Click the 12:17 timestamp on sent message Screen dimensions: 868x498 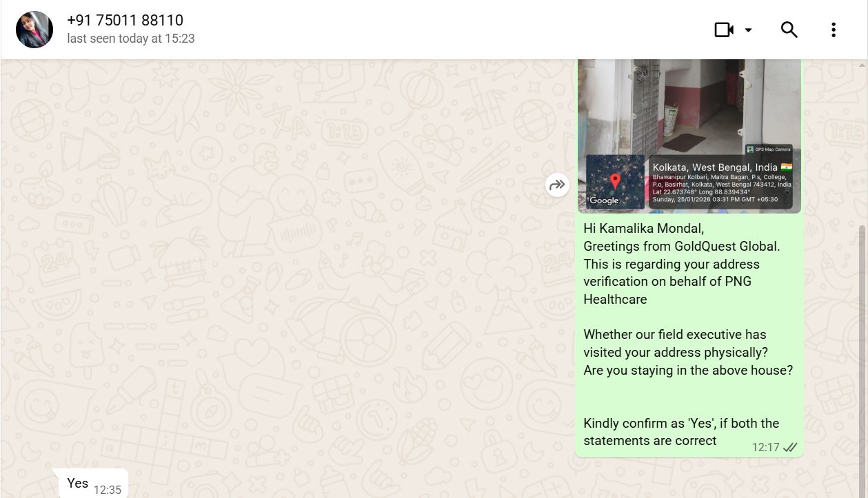pos(765,447)
